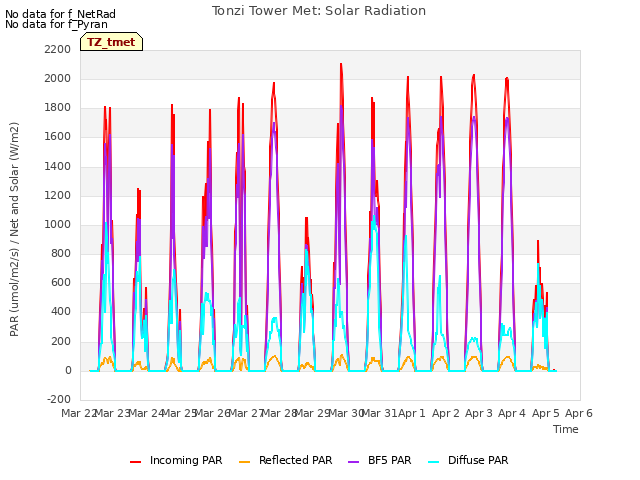Click the 1200 y-axis tick label
Screen dimensions: 640x480
tap(58, 196)
